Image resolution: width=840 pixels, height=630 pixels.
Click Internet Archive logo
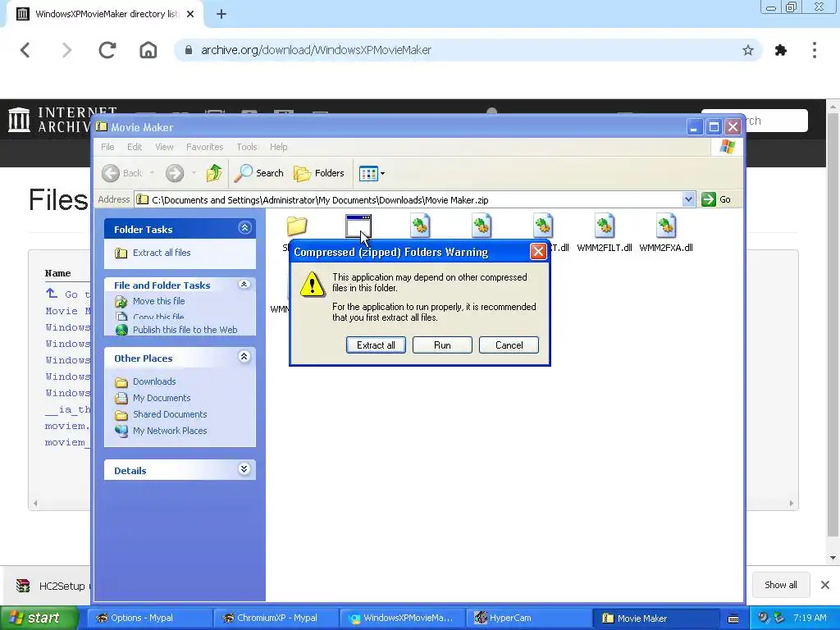point(49,120)
